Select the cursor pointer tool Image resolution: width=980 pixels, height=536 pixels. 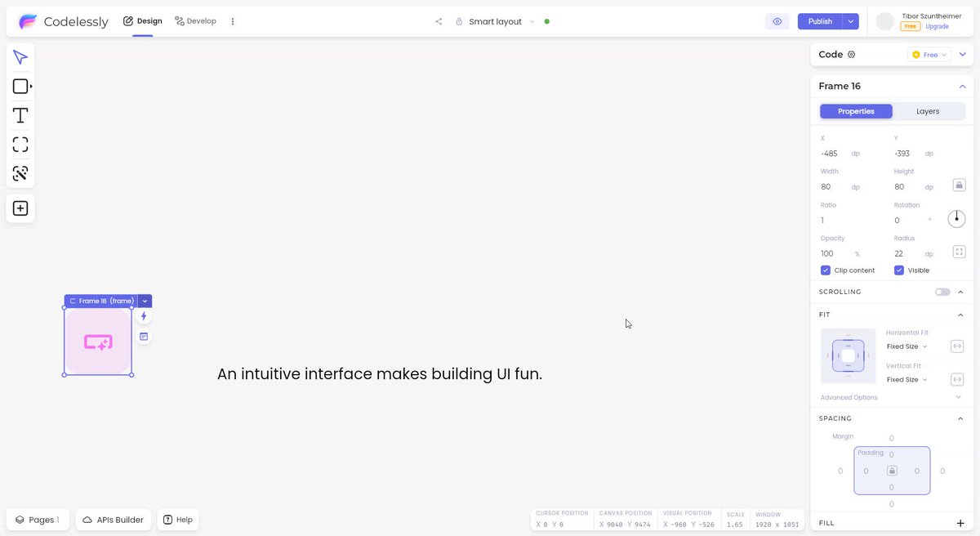coord(20,57)
